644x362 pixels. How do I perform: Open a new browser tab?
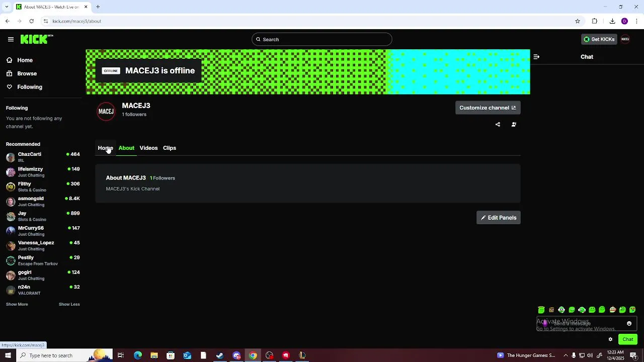point(98,7)
